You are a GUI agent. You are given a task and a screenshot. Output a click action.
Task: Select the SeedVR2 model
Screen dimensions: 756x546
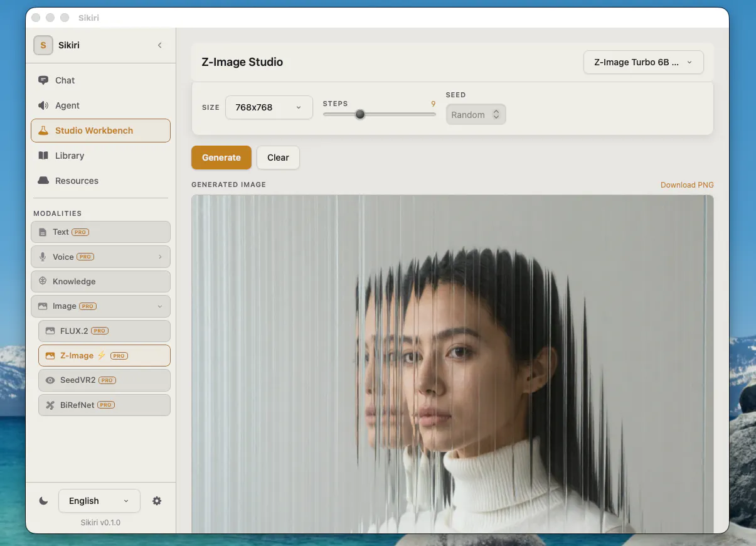pos(104,380)
